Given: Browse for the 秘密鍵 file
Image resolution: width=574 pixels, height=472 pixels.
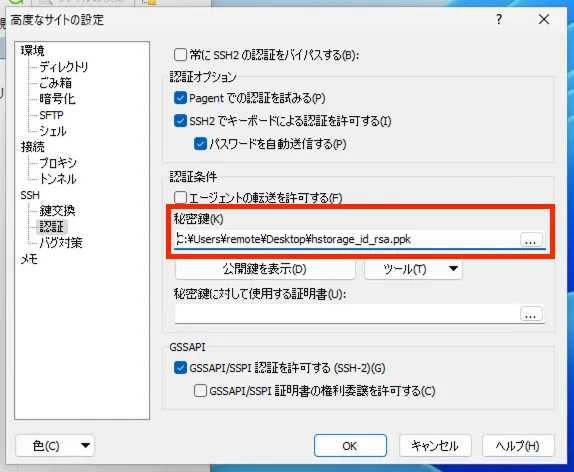Looking at the screenshot, I should point(531,240).
